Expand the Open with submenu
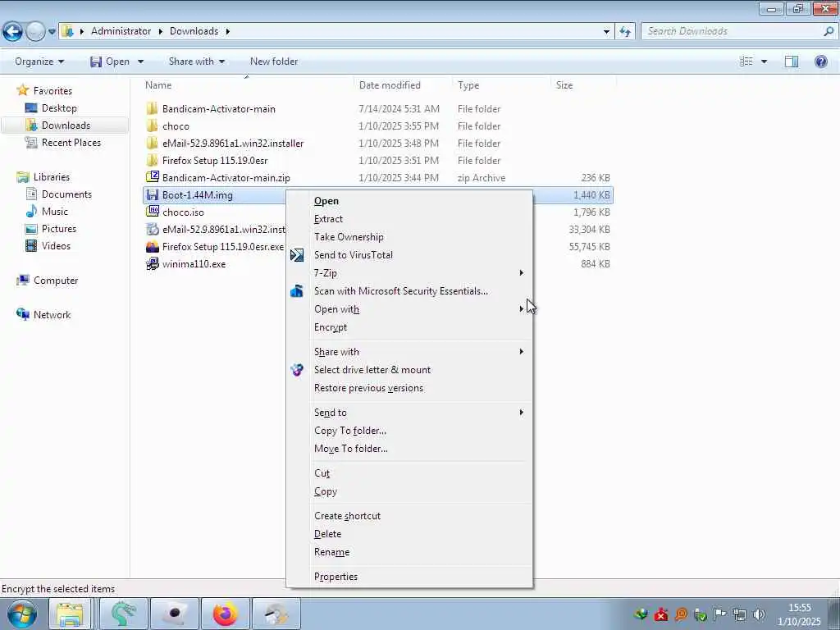Viewport: 840px width, 630px height. (409, 309)
